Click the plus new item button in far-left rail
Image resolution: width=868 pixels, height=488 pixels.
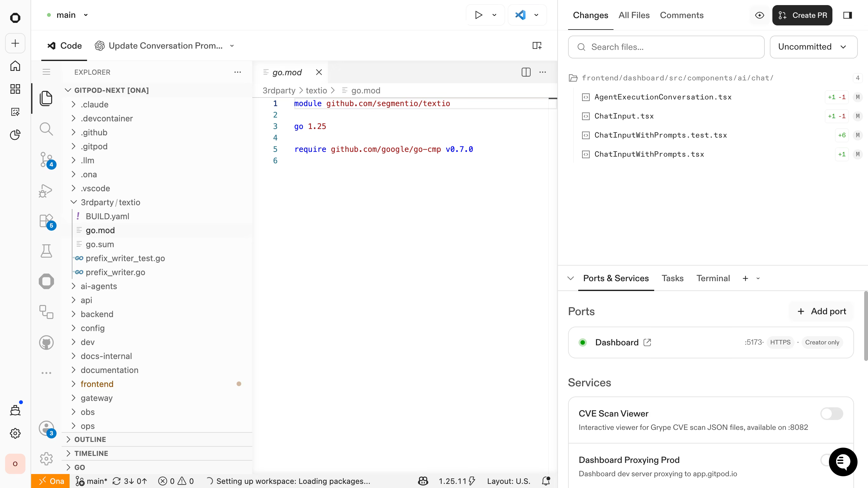(15, 43)
